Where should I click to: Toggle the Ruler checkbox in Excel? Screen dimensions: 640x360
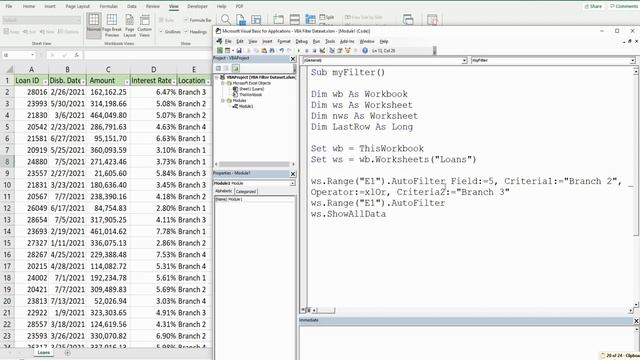[161, 20]
